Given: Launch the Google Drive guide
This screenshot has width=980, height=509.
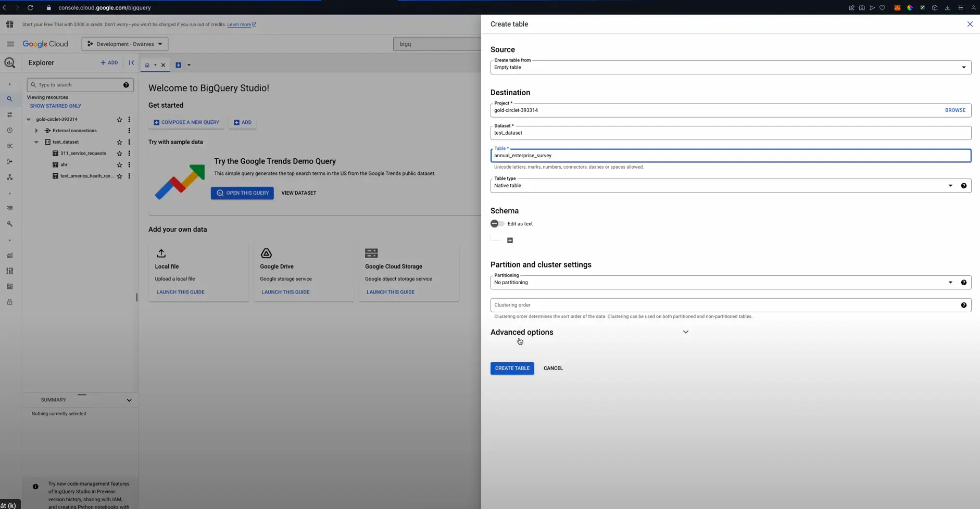Looking at the screenshot, I should click(x=285, y=292).
